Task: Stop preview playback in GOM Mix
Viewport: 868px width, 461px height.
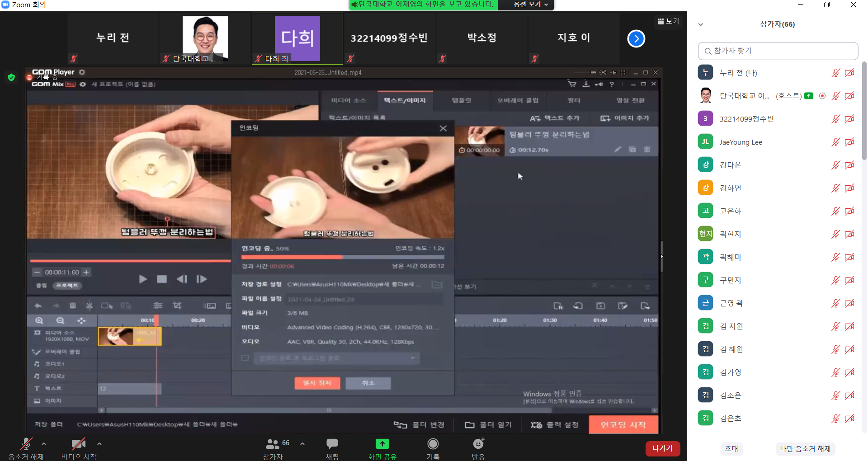Action: tap(162, 279)
